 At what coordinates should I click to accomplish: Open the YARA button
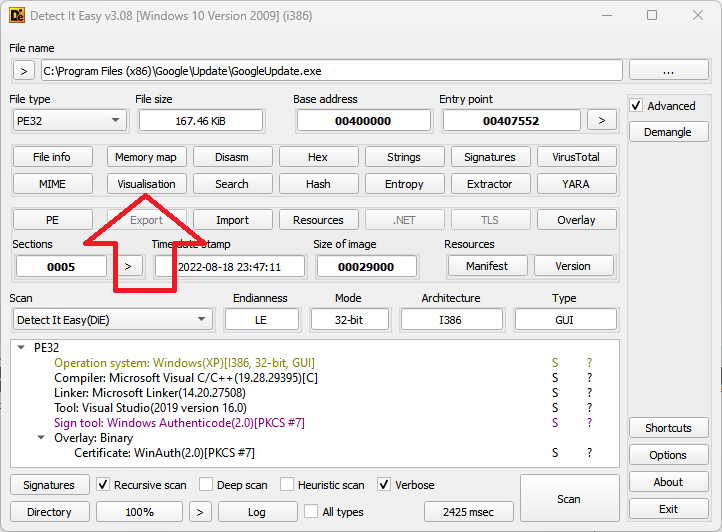576,184
